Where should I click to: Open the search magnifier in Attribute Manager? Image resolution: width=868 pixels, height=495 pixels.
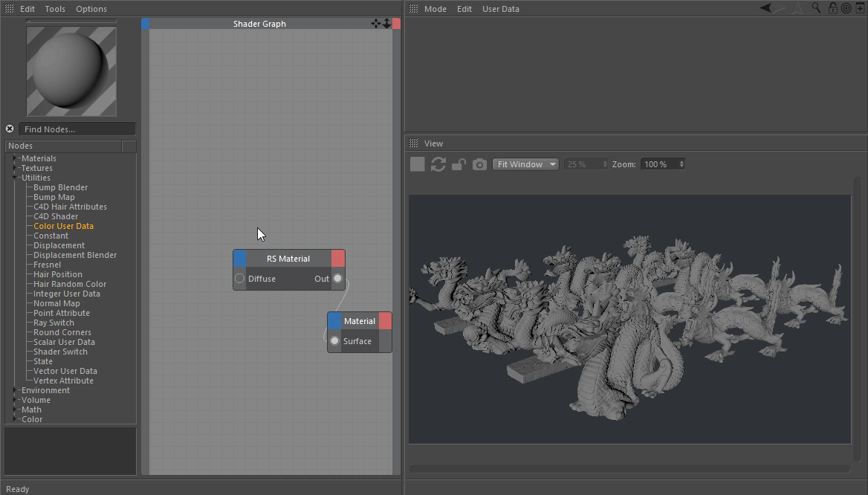click(x=817, y=8)
